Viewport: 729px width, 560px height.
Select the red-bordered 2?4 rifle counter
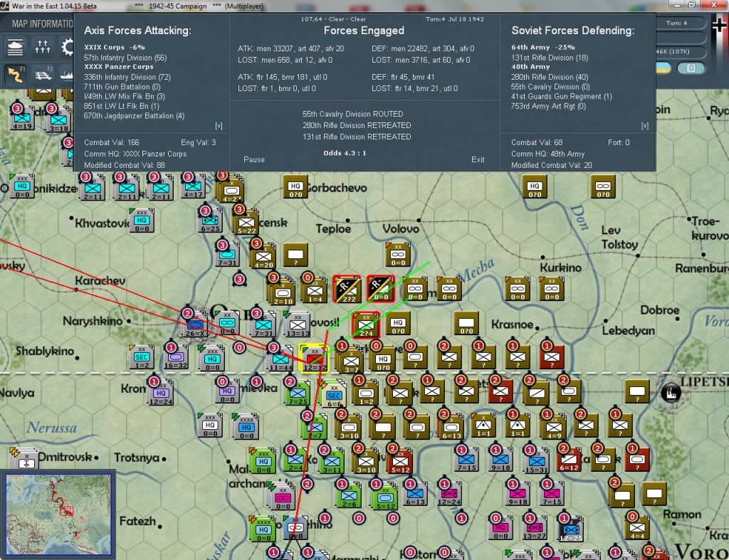366,324
